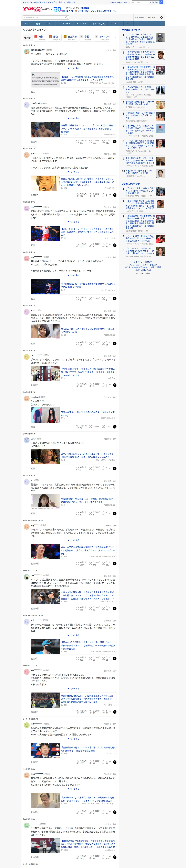Share COS's comment on X
Screen dimensions: 186x868
coord(115,468)
